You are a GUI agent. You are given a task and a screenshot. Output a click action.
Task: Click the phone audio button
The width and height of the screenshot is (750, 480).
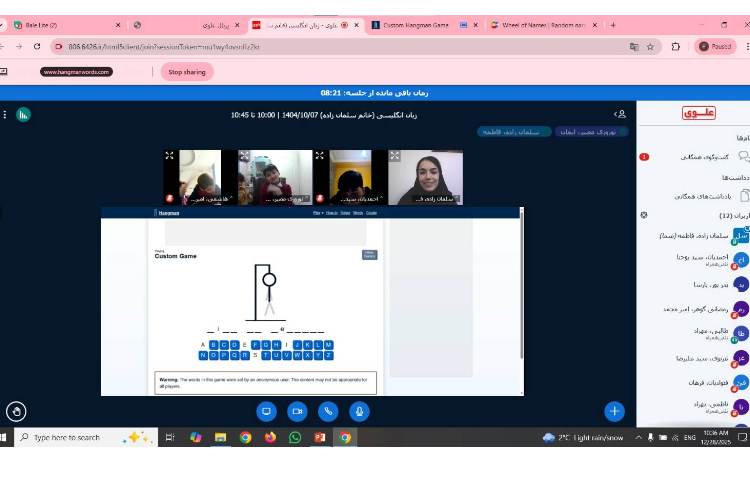tap(328, 411)
